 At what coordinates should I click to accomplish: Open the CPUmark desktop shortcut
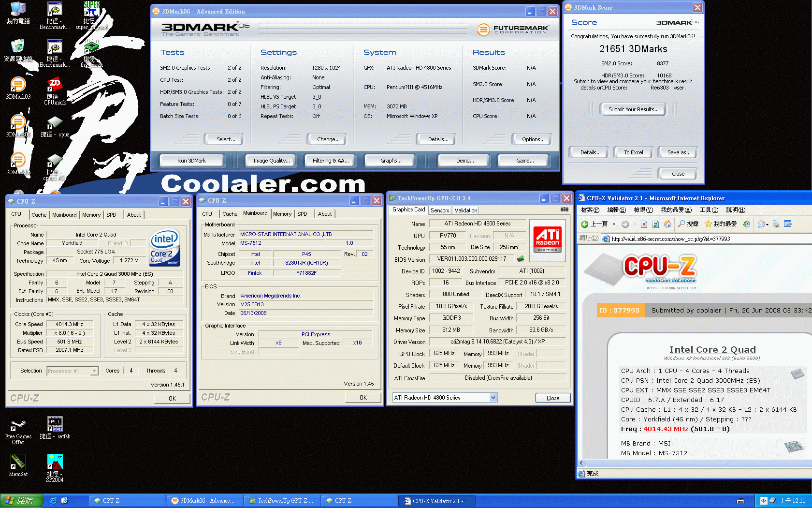(55, 90)
